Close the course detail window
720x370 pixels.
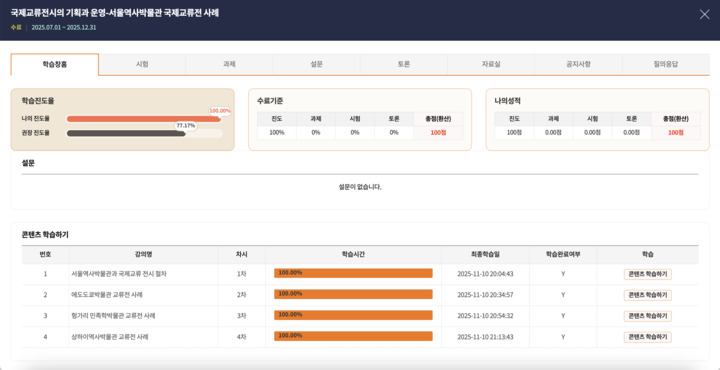(x=704, y=15)
